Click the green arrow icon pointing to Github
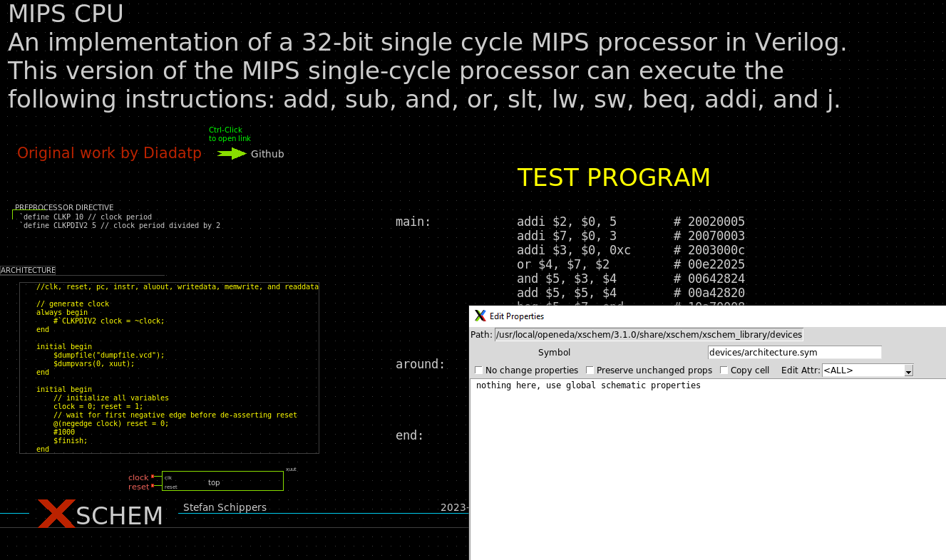Viewport: 946px width, 560px height. coord(231,153)
